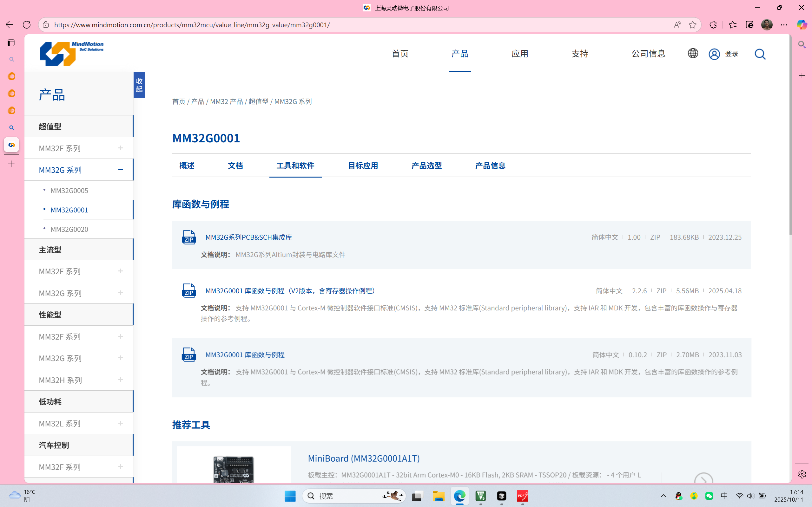Expand 超值型 MM32F 系列 section
812x507 pixels.
(121, 148)
